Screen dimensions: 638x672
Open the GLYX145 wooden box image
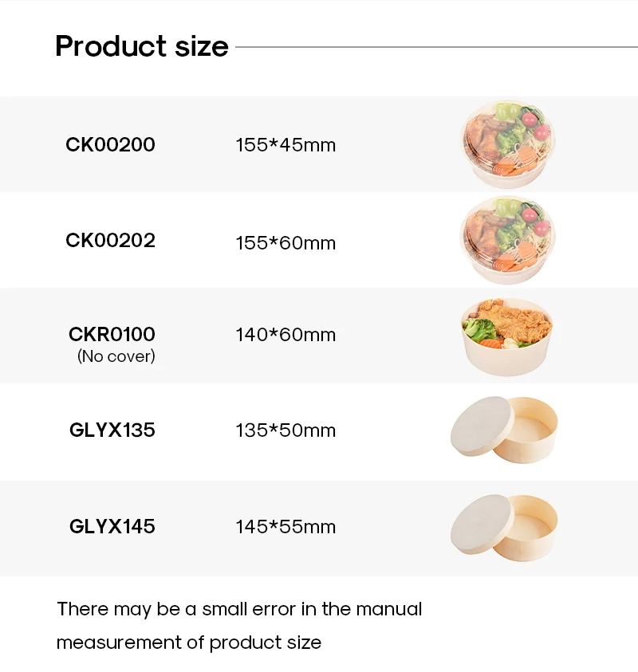(504, 526)
